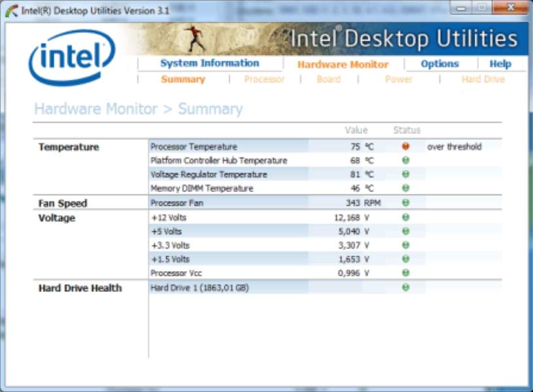
Task: Click the Voltage section heading
Action: click(57, 218)
